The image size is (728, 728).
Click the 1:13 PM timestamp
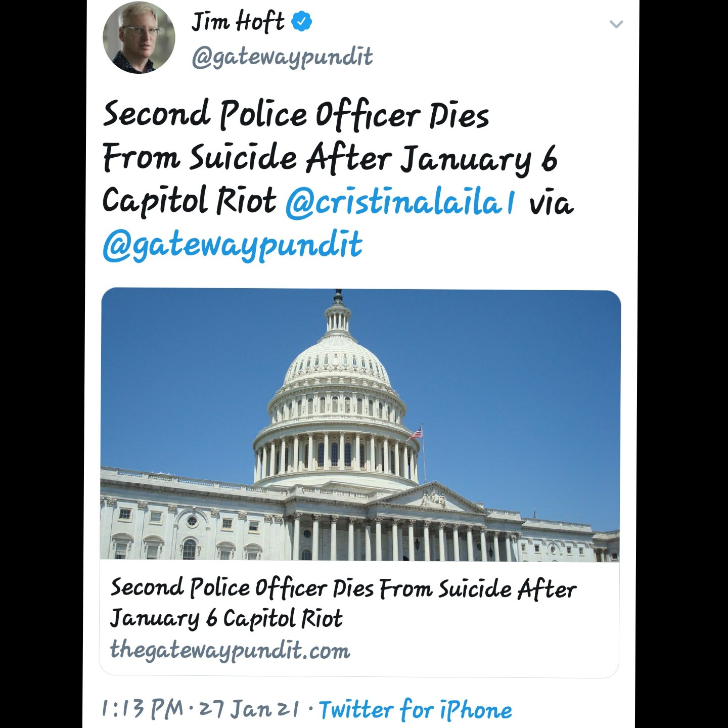coord(143,709)
